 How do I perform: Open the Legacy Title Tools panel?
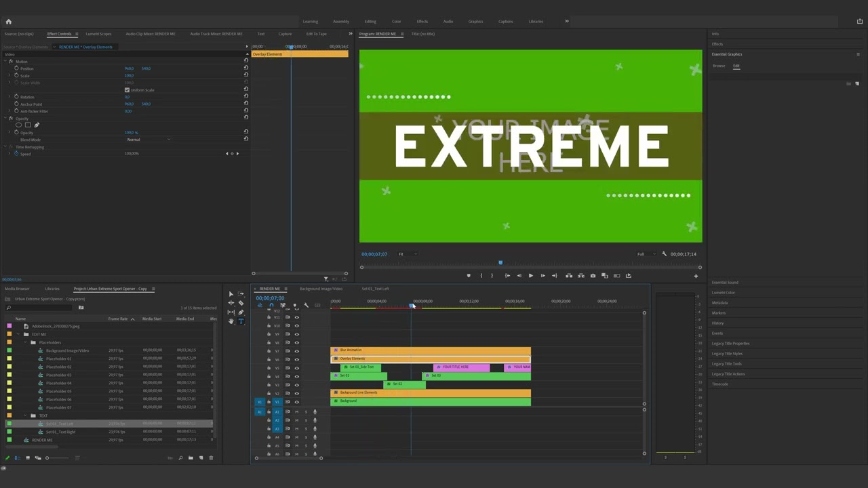[727, 364]
